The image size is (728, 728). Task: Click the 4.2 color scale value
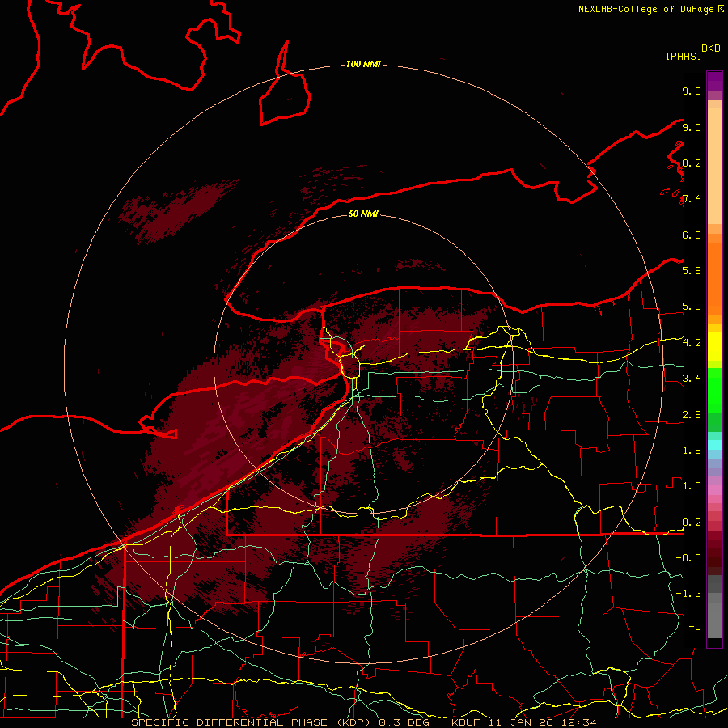point(692,343)
